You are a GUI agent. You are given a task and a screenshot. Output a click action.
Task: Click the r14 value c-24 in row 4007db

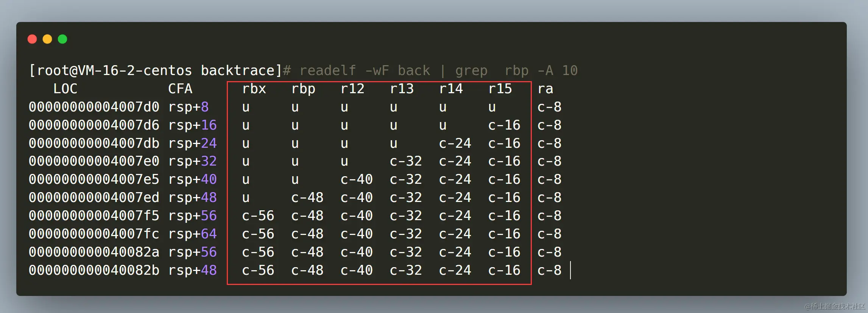(455, 143)
